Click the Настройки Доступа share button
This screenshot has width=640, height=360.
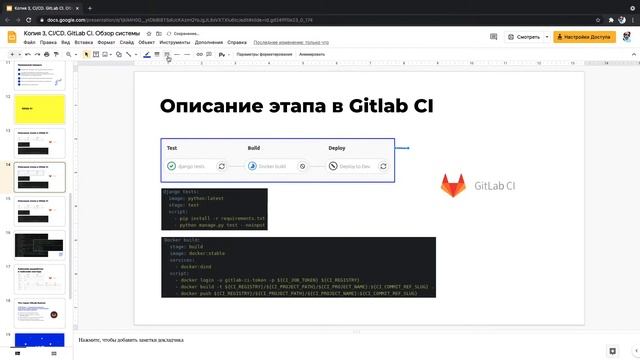[584, 37]
